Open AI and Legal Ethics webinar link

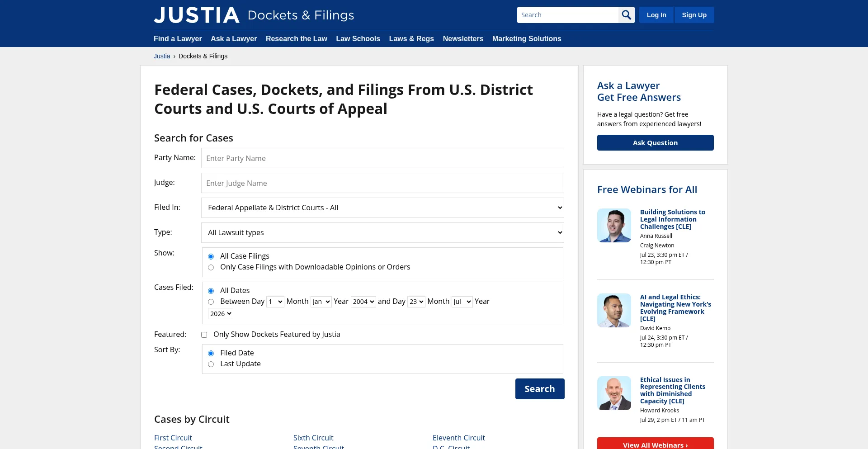pos(675,308)
